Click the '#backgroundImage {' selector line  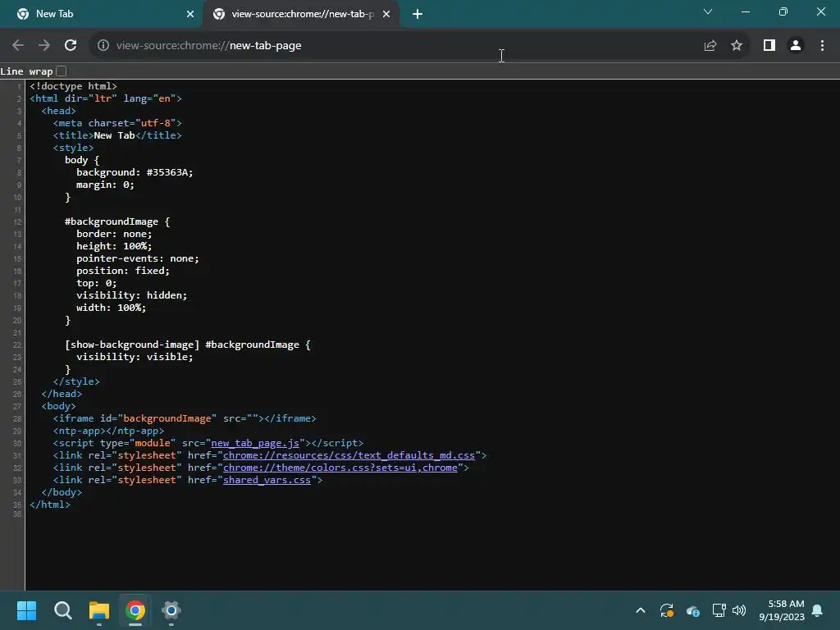point(117,221)
